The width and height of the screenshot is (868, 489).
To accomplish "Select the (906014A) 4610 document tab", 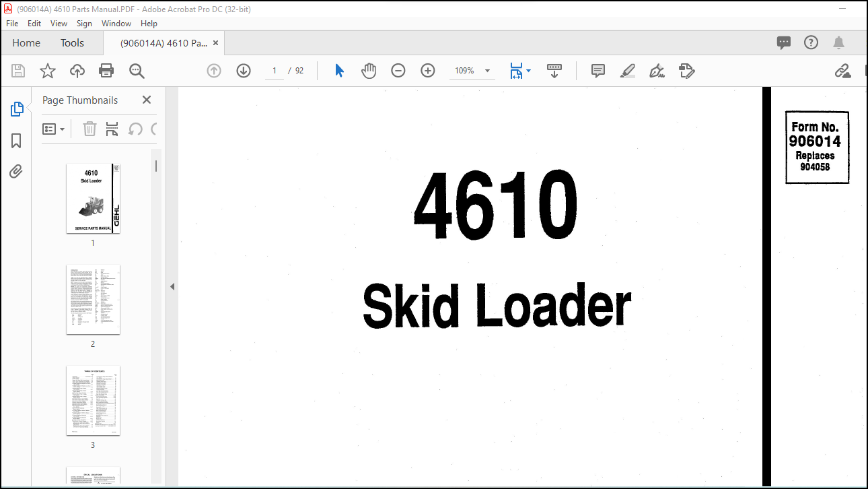I will [x=164, y=43].
